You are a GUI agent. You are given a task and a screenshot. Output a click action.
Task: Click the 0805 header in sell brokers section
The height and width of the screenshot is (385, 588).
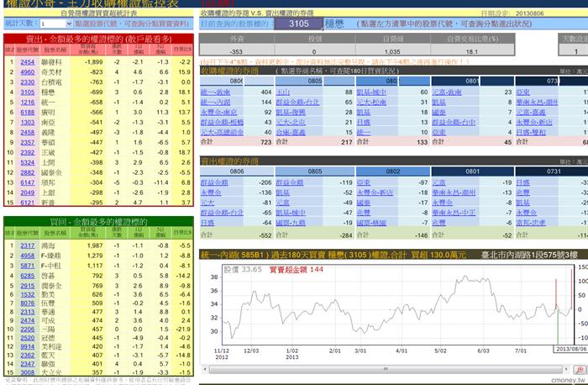pyautogui.click(x=315, y=171)
